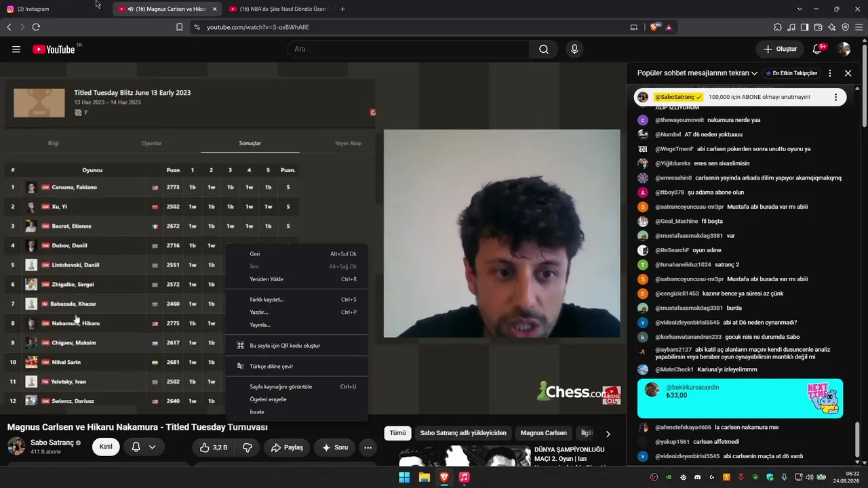Select the 'Sabo Satranç adlı yükleyiciden' chip

click(463, 433)
